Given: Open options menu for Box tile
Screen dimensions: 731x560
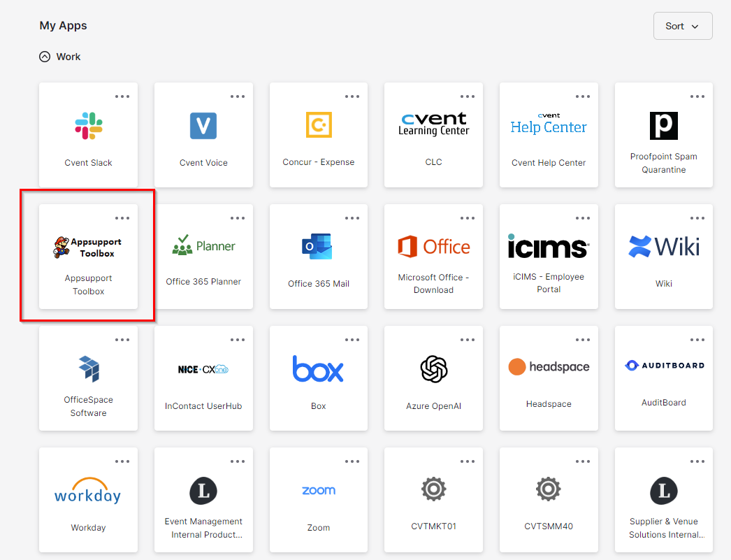Looking at the screenshot, I should (x=352, y=340).
